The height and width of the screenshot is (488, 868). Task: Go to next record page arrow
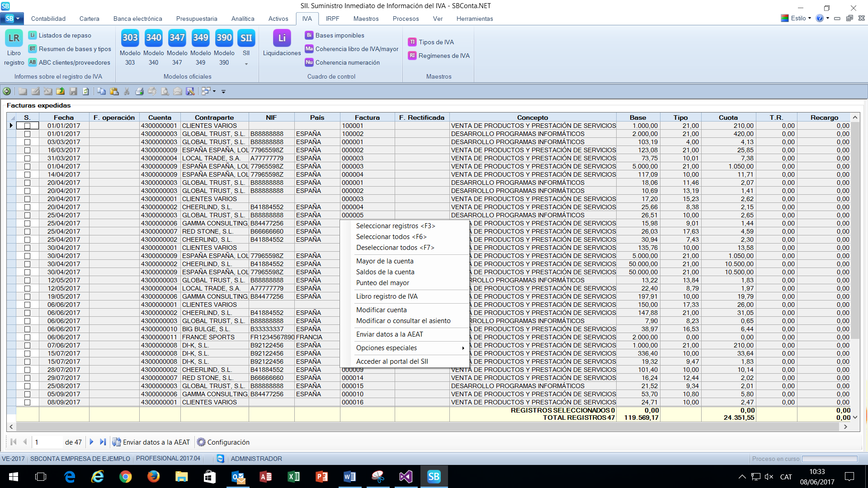tap(91, 442)
